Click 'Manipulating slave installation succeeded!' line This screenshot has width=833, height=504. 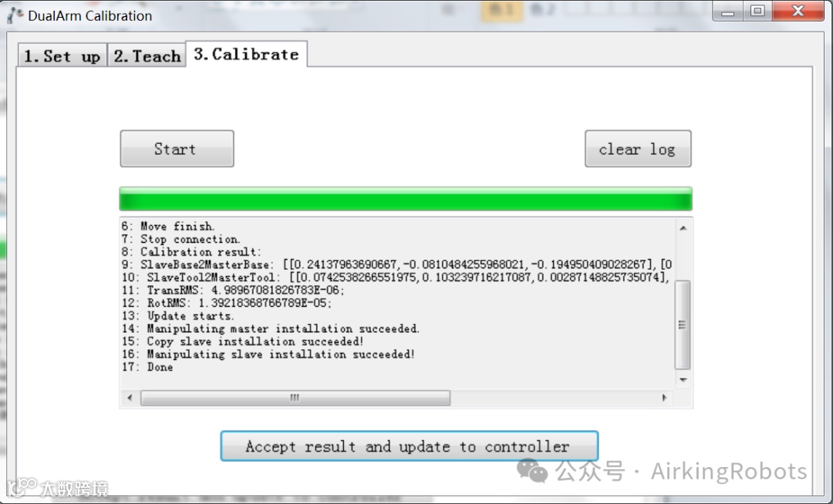pos(268,354)
